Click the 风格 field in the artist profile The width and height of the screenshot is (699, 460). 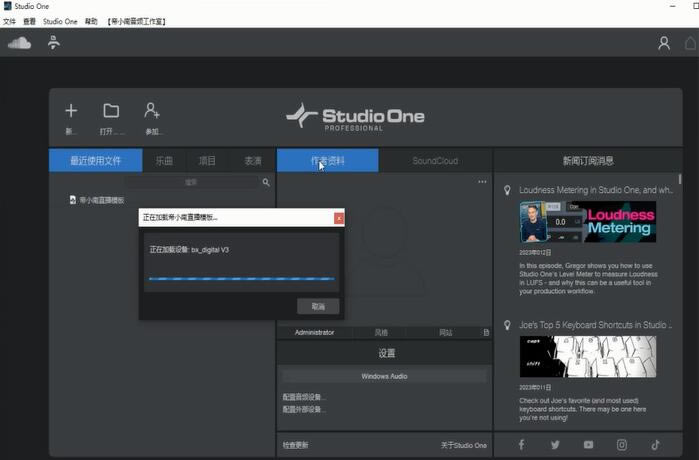(381, 333)
